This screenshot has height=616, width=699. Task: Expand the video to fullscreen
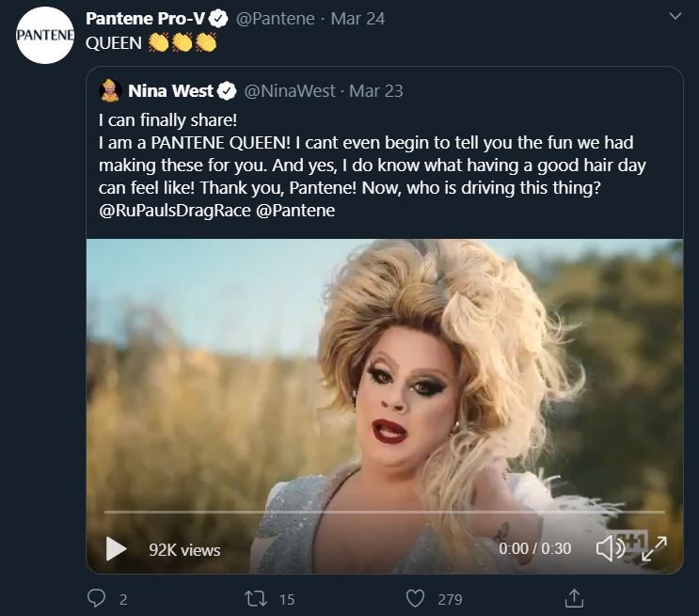pos(654,548)
